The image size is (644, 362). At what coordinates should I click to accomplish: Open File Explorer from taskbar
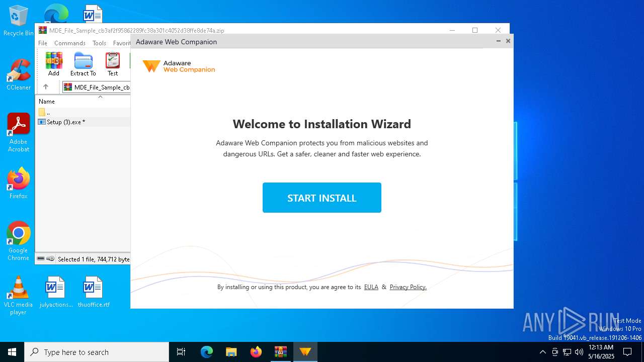pos(231,352)
